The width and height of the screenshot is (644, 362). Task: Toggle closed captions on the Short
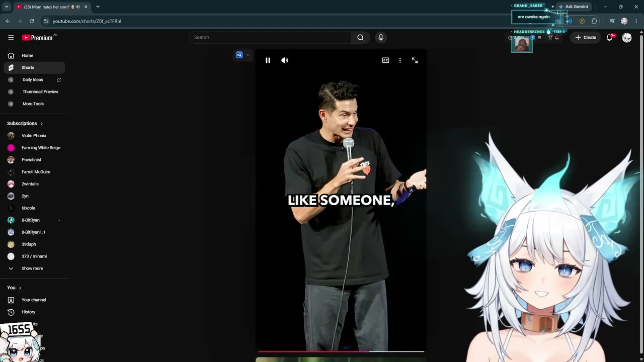click(x=385, y=60)
